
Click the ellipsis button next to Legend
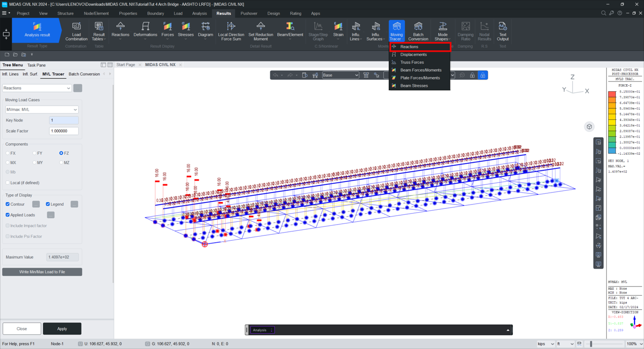point(74,204)
